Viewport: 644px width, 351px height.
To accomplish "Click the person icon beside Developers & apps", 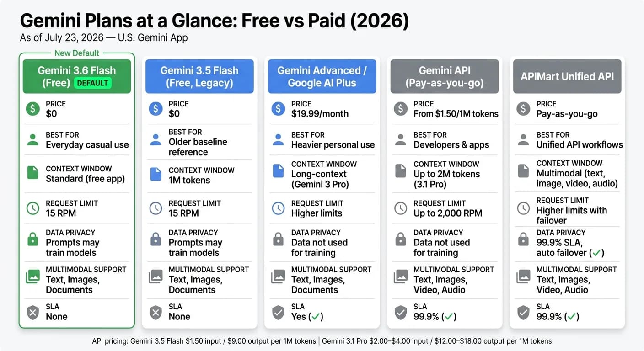I will point(401,140).
